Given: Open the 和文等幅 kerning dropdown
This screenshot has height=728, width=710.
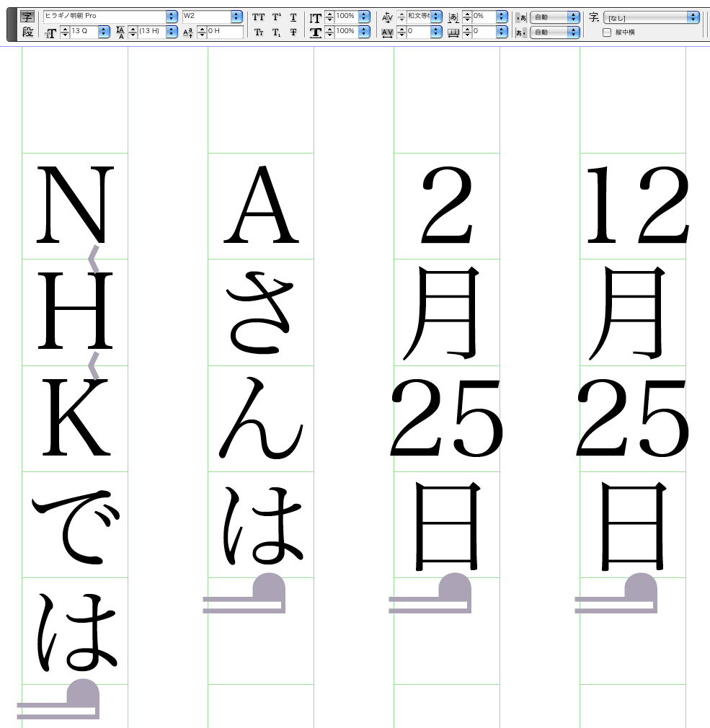Looking at the screenshot, I should click(x=436, y=17).
